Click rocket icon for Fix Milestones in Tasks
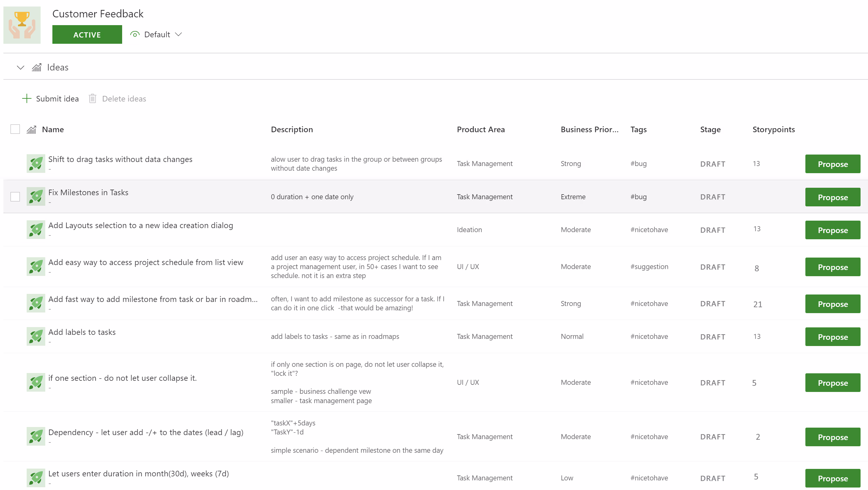868x490 pixels. click(36, 197)
